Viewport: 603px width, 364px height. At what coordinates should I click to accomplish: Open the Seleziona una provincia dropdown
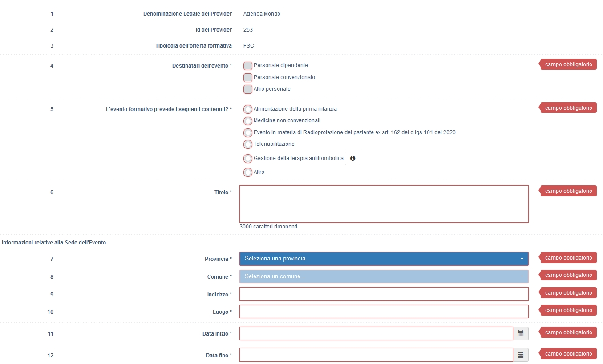[384, 259]
